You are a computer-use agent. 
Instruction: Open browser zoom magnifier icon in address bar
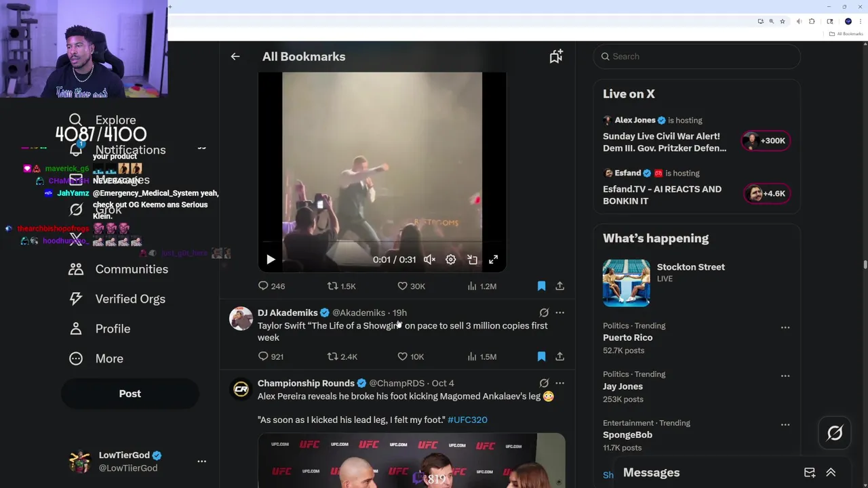point(771,22)
